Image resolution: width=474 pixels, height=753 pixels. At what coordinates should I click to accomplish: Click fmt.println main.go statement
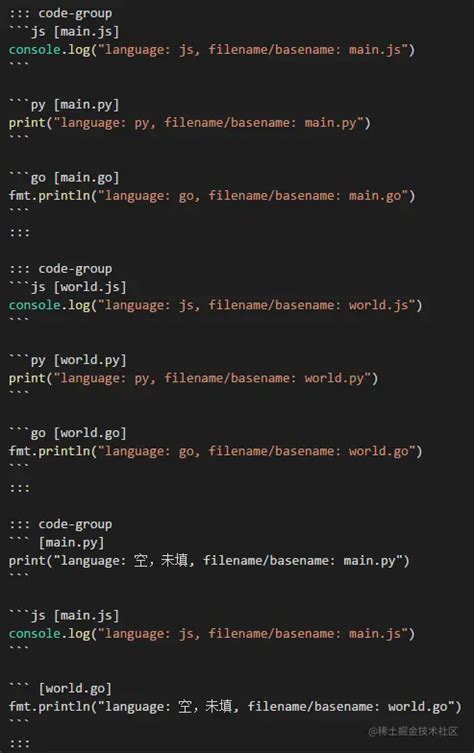click(212, 196)
